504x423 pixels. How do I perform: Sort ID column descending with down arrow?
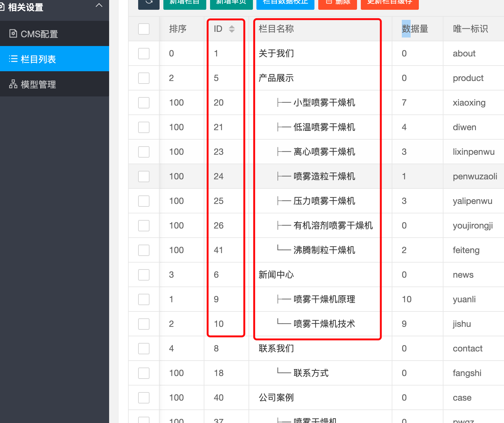click(x=232, y=31)
